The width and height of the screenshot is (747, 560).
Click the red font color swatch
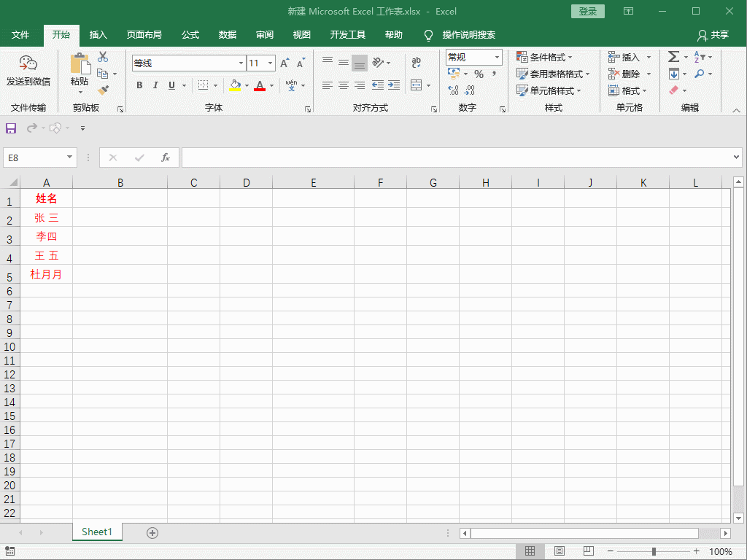pos(260,86)
